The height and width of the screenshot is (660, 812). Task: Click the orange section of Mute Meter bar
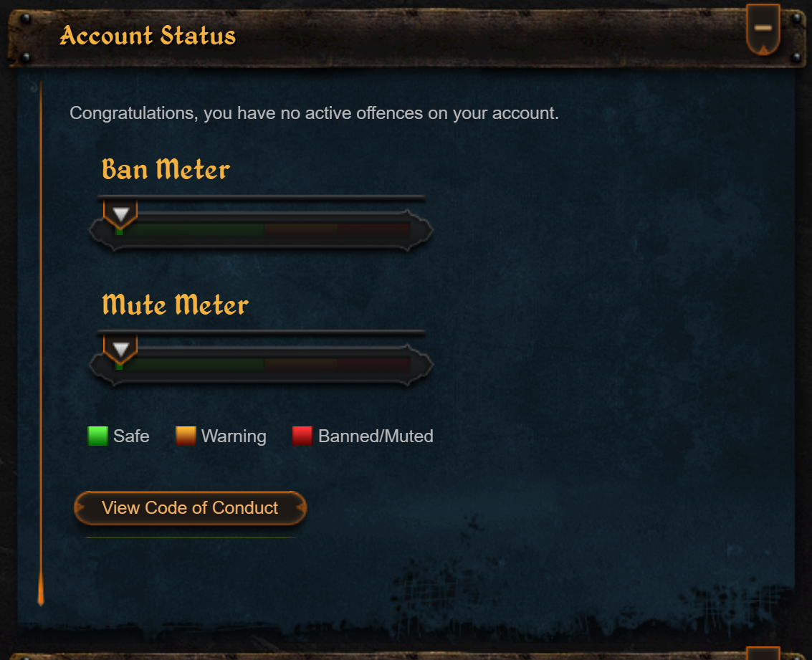click(302, 365)
